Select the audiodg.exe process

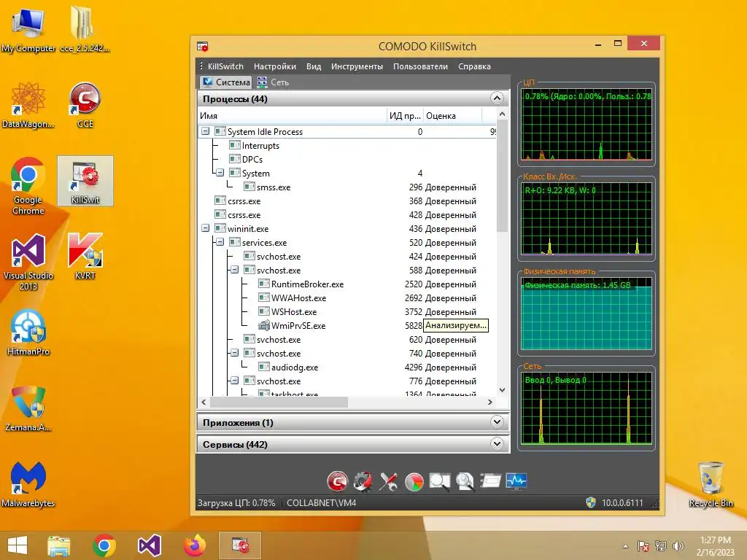click(x=347, y=367)
